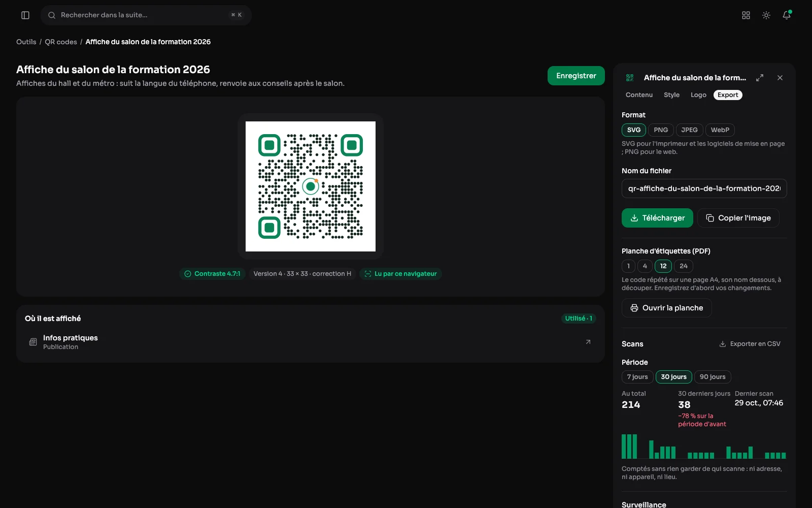
Task: Click Exporter en CSV link
Action: [x=750, y=344]
